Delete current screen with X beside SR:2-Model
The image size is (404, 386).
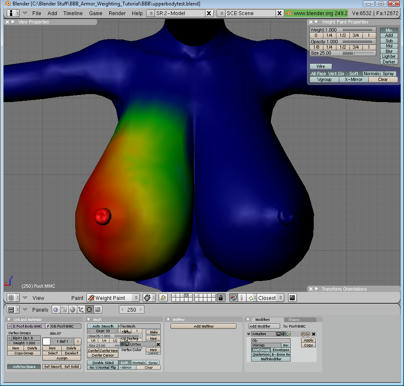coord(209,13)
